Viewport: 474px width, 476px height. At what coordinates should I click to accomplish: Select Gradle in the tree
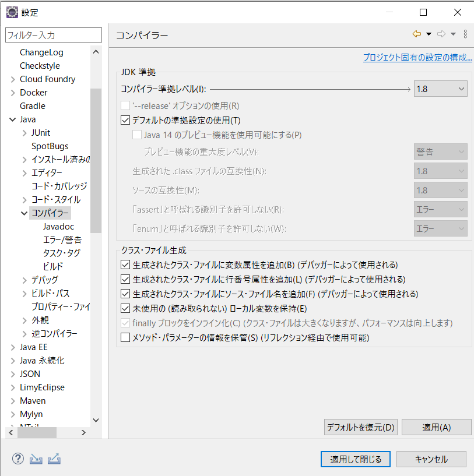[33, 106]
